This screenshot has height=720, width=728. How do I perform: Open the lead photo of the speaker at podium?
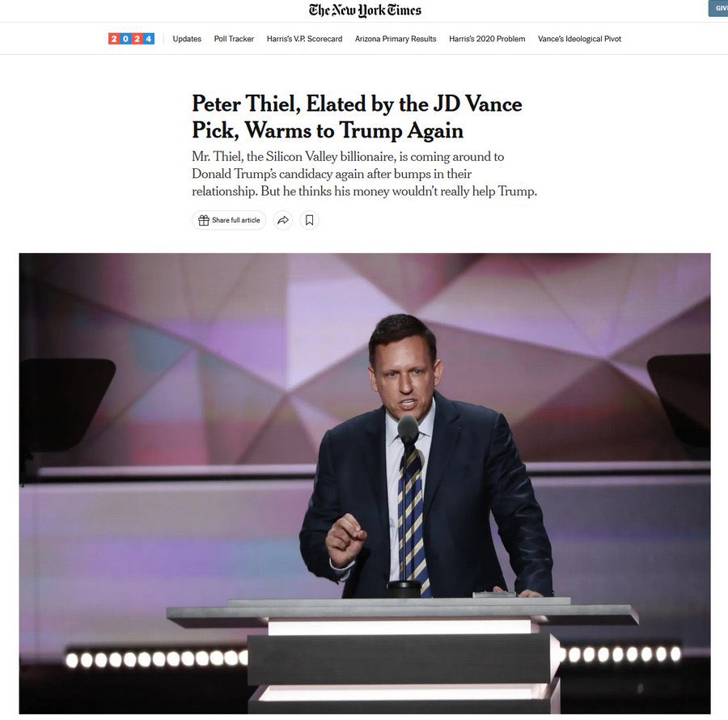pos(365,484)
